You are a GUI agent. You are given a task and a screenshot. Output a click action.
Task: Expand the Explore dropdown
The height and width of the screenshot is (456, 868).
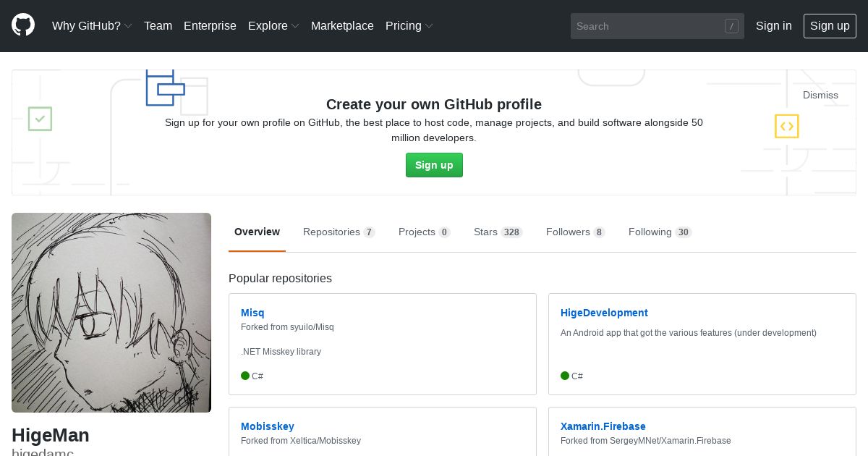[x=273, y=26]
